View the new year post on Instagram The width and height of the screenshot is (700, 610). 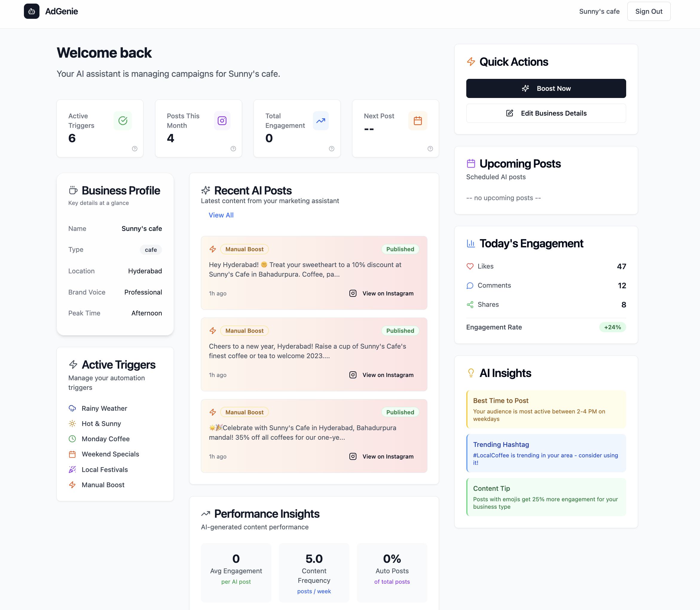tap(381, 375)
